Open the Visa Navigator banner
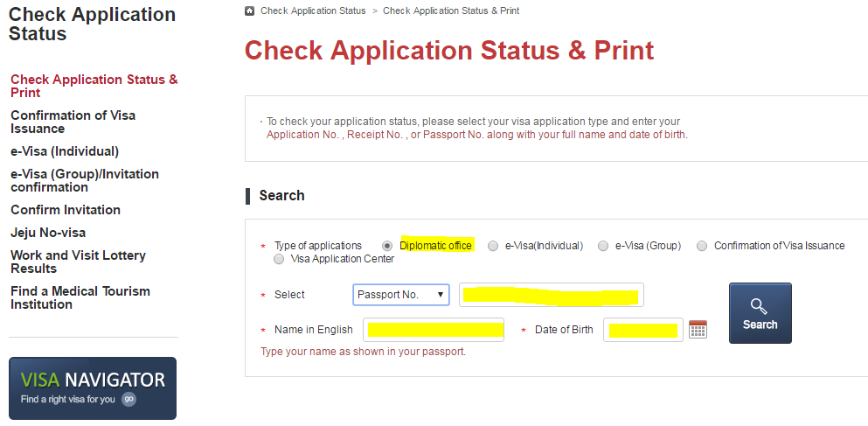Image resolution: width=868 pixels, height=426 pixels. 92,388
